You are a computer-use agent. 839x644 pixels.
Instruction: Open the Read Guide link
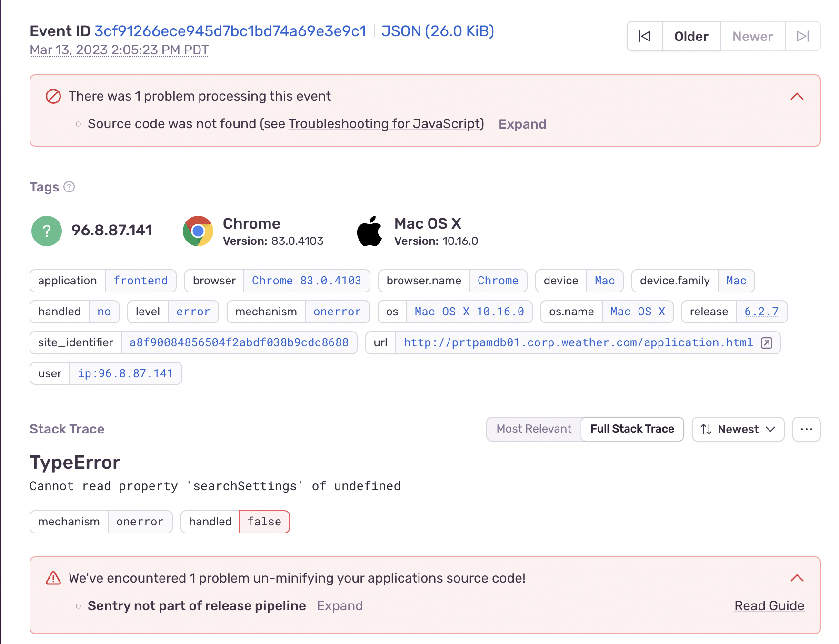point(769,605)
